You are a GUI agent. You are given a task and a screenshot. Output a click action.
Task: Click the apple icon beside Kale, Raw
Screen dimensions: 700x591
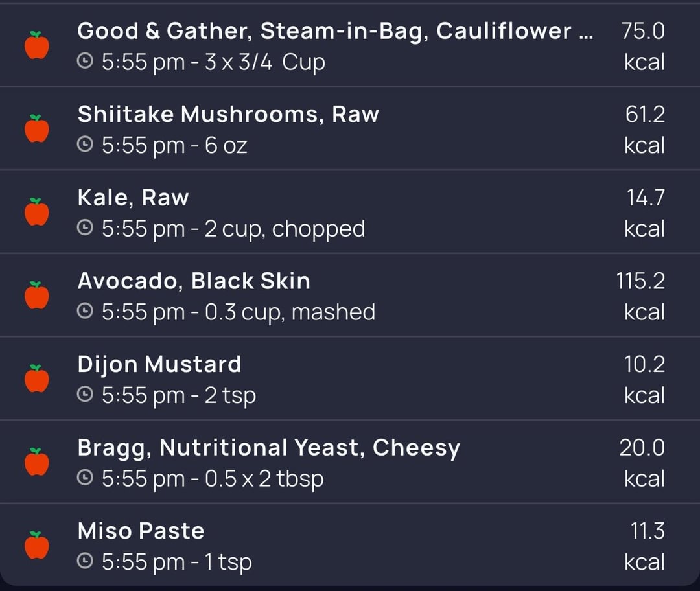[x=37, y=212]
